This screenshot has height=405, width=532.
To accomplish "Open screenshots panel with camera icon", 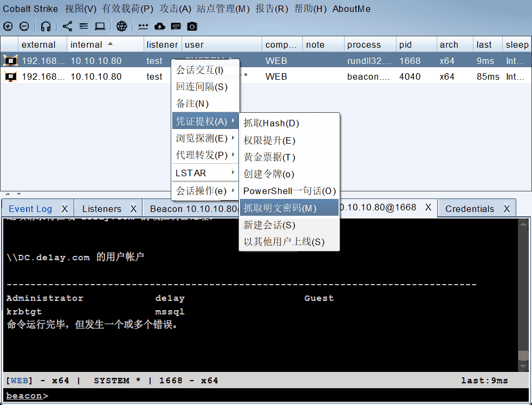I will point(192,26).
